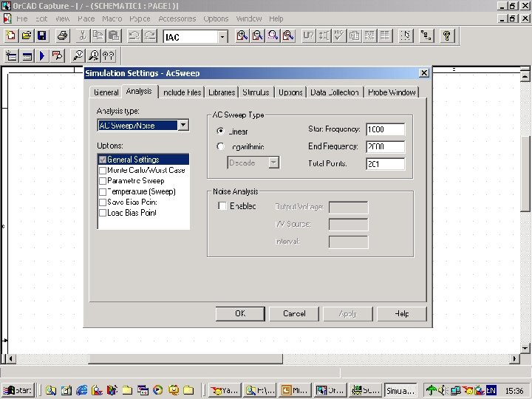Click the Project Manager icon
Viewport: 532px width, 399px height.
[x=426, y=35]
